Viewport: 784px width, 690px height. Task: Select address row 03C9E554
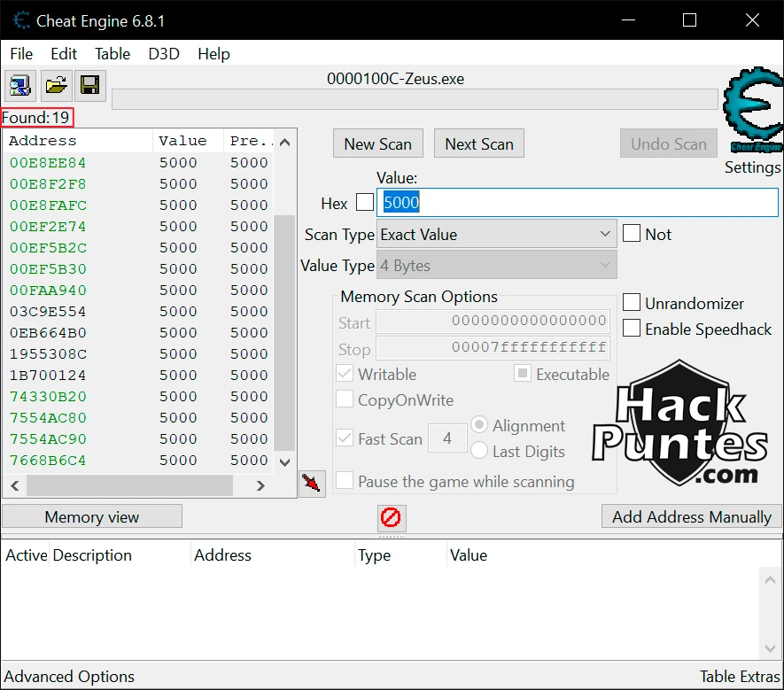(x=138, y=312)
